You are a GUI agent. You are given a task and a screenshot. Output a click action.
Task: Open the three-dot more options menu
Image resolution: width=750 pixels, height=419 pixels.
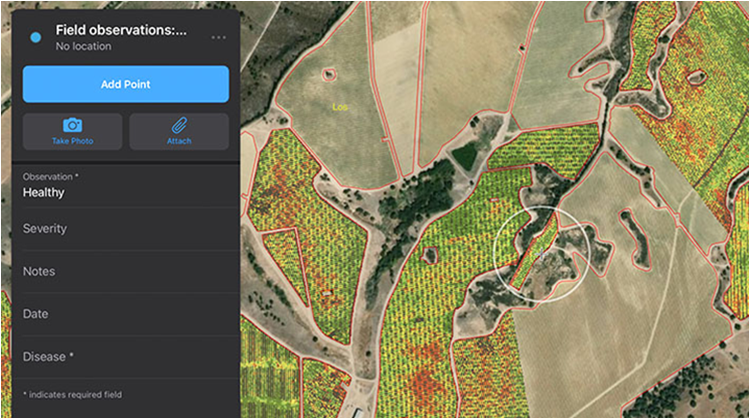pos(218,37)
